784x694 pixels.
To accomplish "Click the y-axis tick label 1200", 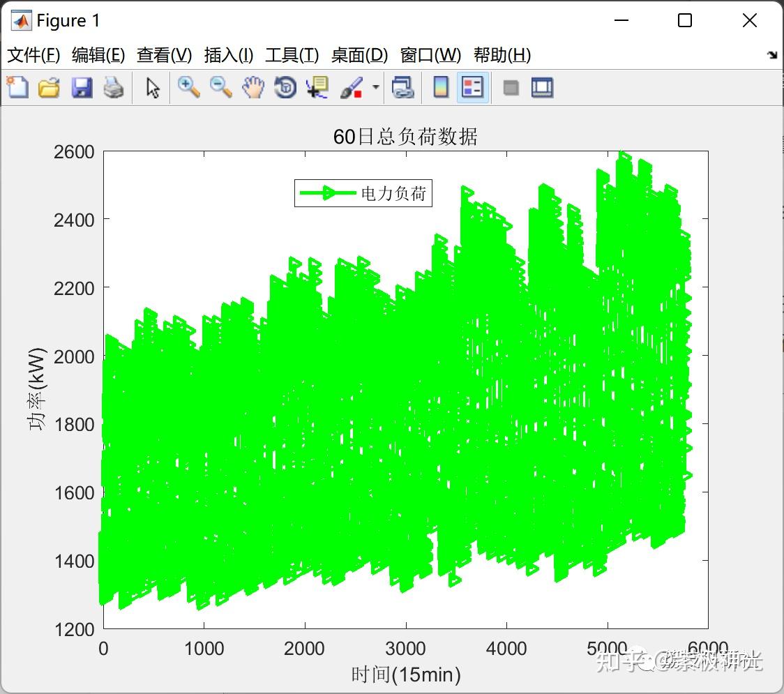I will coord(74,630).
